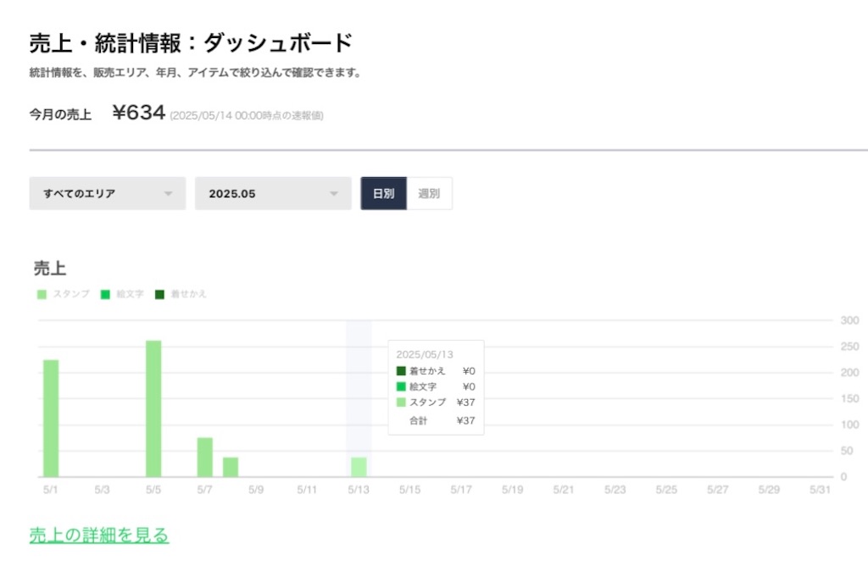Open the すべてのエリア area dropdown

point(108,194)
